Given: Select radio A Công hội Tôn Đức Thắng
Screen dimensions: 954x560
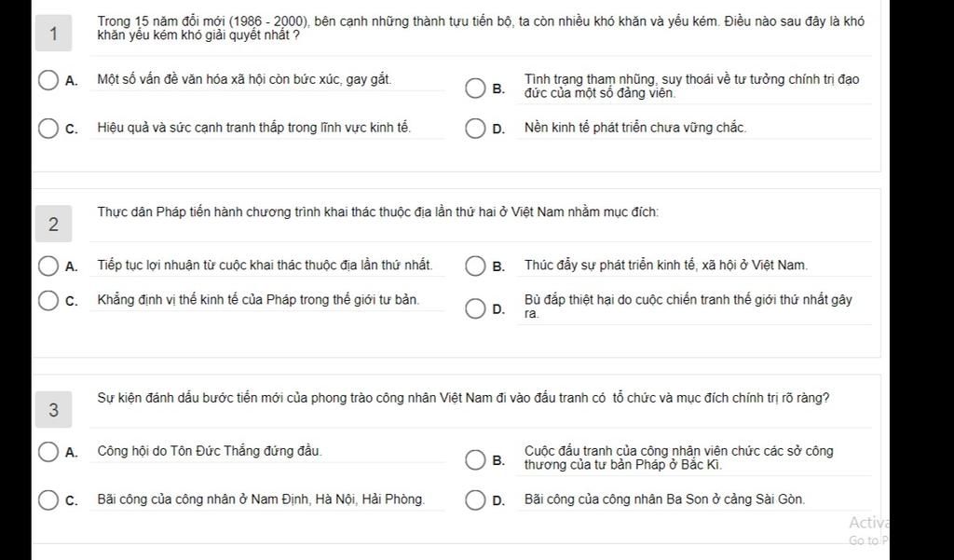Looking at the screenshot, I should click(48, 452).
